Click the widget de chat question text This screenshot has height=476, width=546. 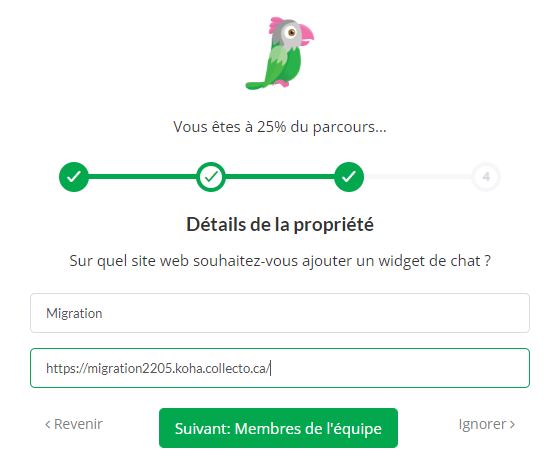280,261
